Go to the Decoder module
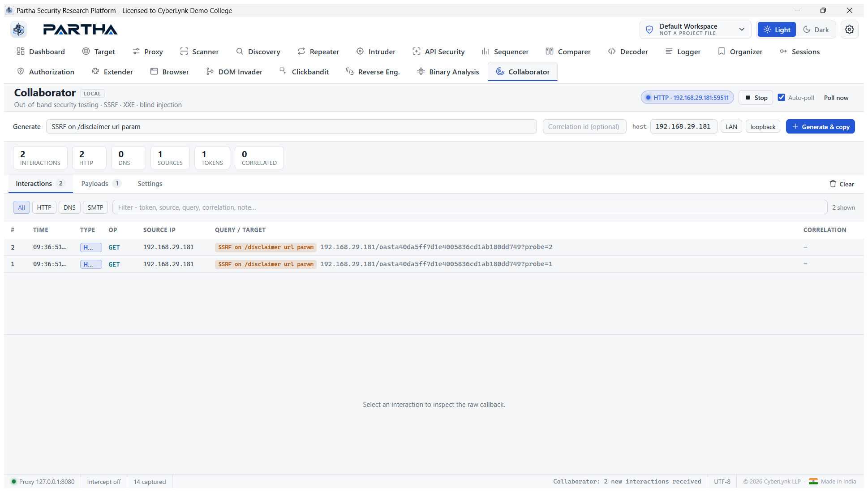Screen dimensions: 868x492 [x=628, y=52]
